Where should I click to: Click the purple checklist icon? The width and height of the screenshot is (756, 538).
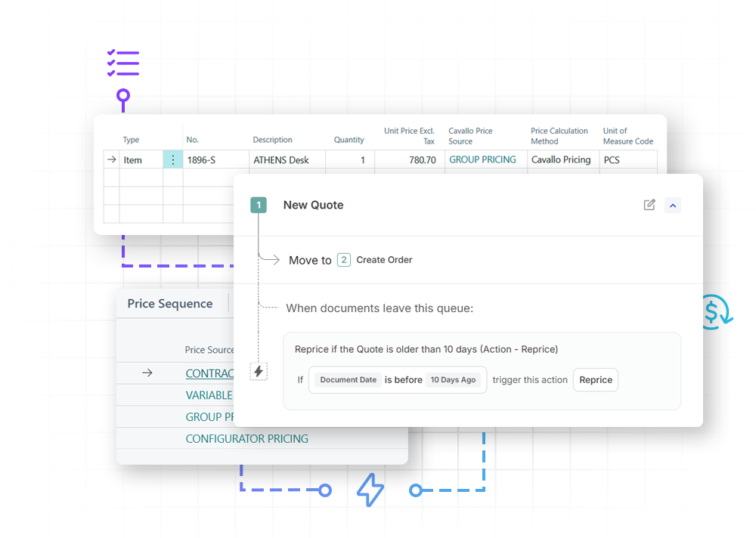123,63
